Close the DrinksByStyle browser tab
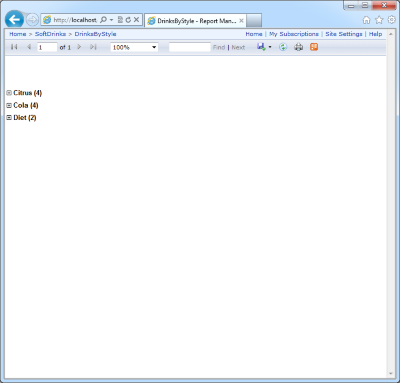Screen dimensions: 400x383 [x=241, y=21]
